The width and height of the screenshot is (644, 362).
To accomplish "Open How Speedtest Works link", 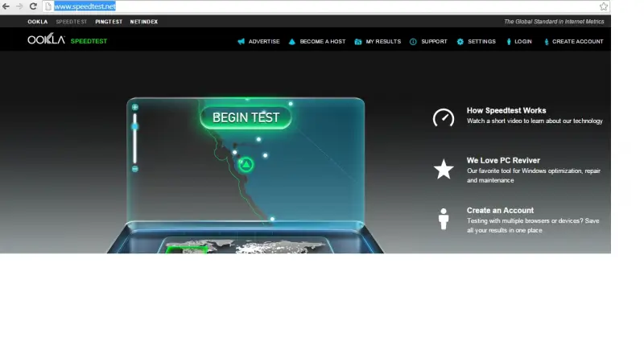I will click(506, 110).
